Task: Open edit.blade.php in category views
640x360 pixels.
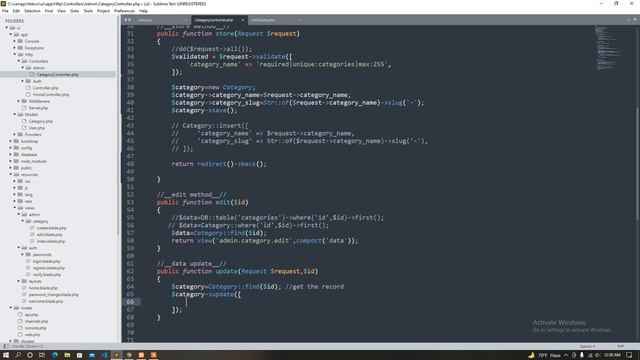Action: (49, 235)
